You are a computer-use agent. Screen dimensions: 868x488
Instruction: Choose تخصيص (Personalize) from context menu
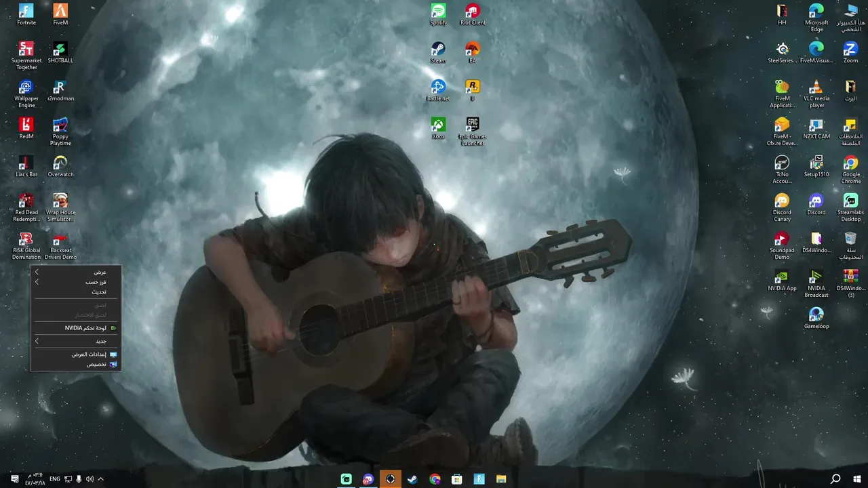[75, 364]
